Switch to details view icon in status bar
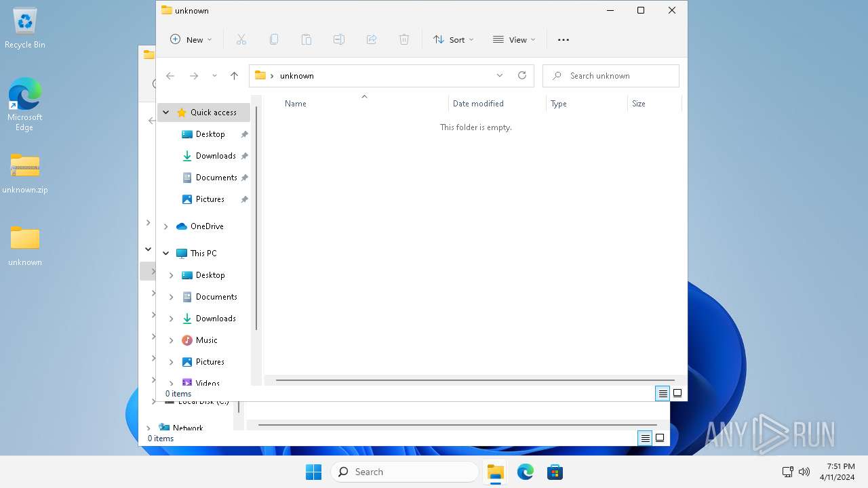The height and width of the screenshot is (488, 868). tap(663, 393)
